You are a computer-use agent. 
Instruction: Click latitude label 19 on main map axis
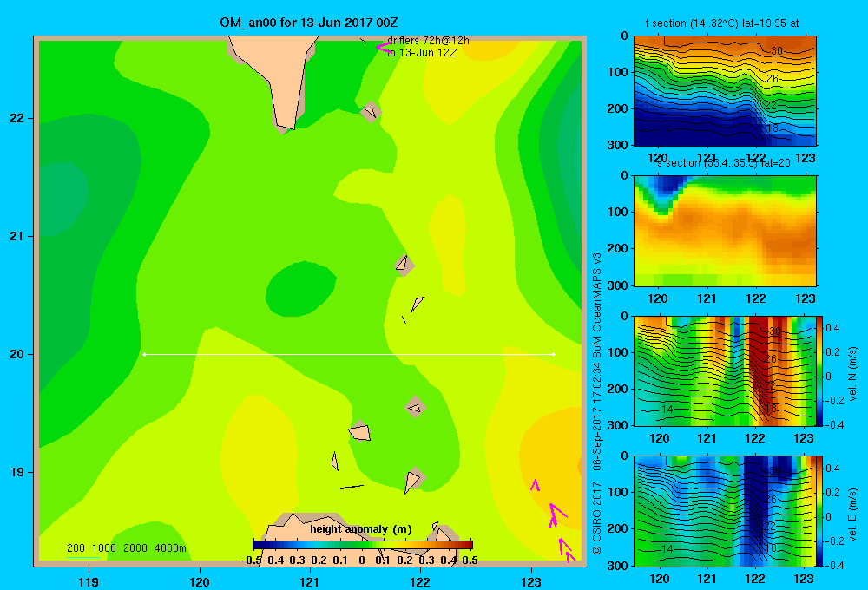[17, 472]
